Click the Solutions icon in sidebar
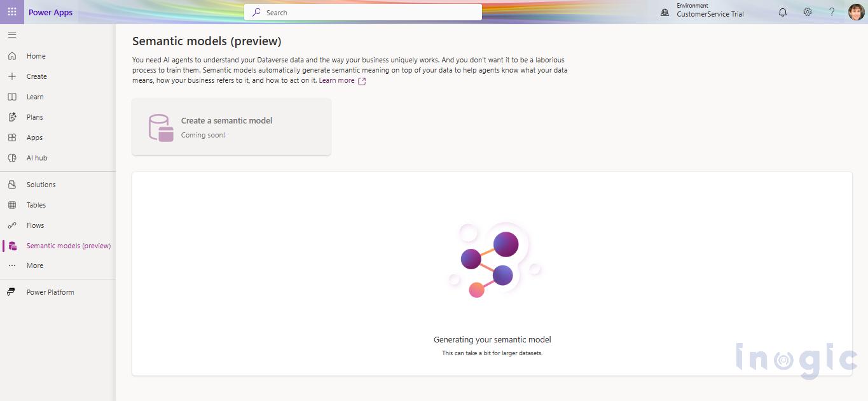The image size is (868, 401). (x=12, y=185)
